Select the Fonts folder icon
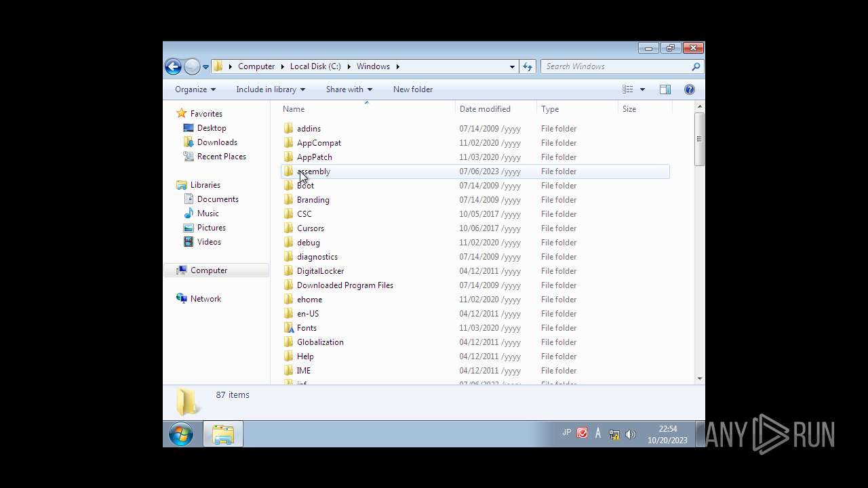The width and height of the screenshot is (868, 488). pos(288,328)
